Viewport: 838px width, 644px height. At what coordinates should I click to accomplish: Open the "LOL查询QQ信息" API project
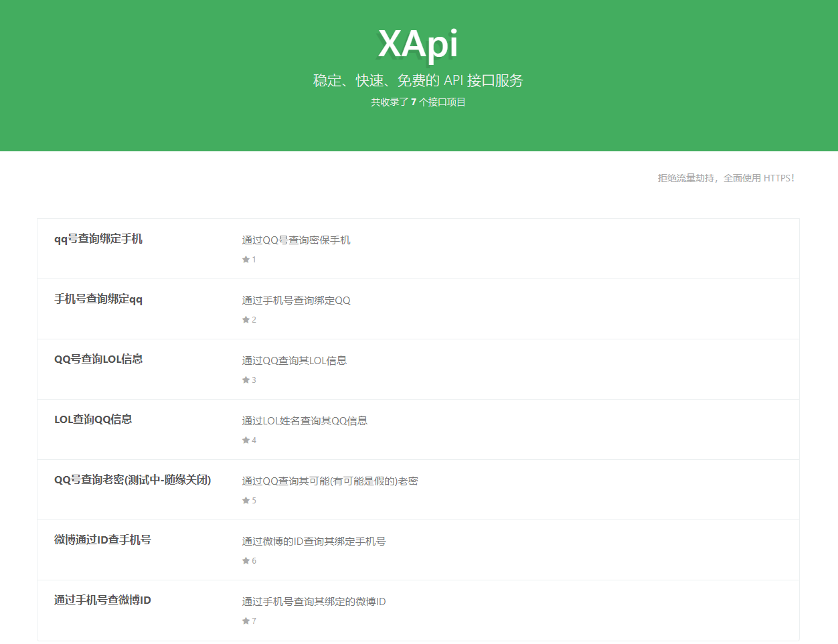pos(93,420)
